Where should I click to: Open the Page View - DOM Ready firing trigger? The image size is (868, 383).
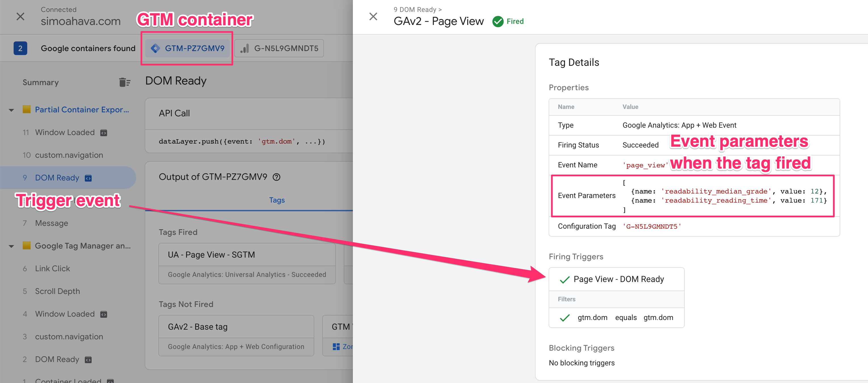(616, 279)
